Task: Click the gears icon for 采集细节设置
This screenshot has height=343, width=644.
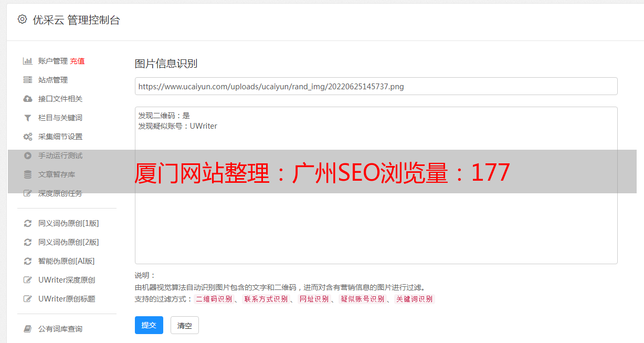Action: [x=28, y=137]
